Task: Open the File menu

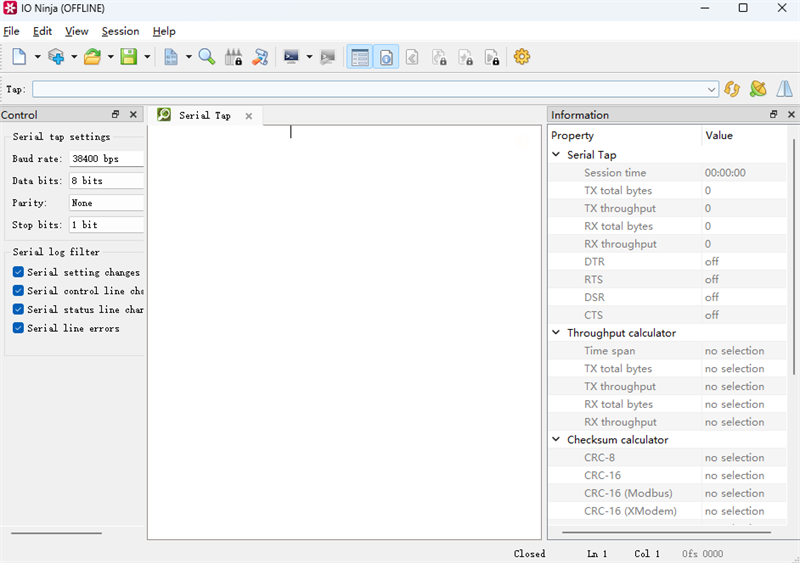Action: (x=11, y=31)
